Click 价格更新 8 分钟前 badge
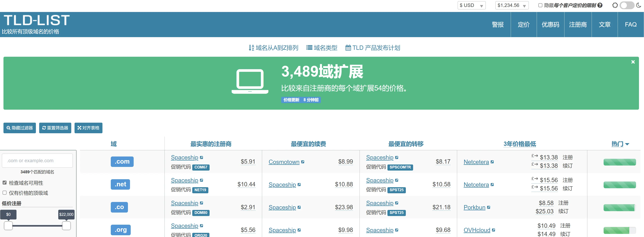Viewport: 644px width, 237px height. tap(301, 100)
